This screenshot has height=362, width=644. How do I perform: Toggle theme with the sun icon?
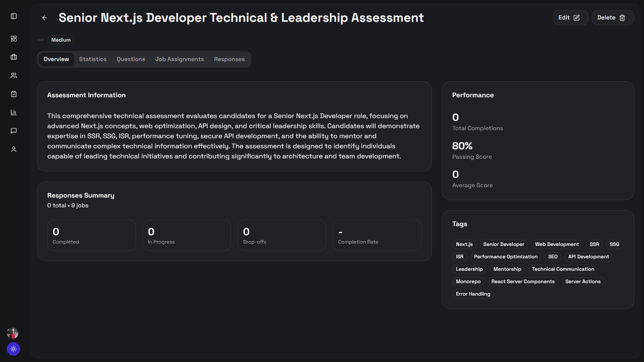(x=13, y=349)
